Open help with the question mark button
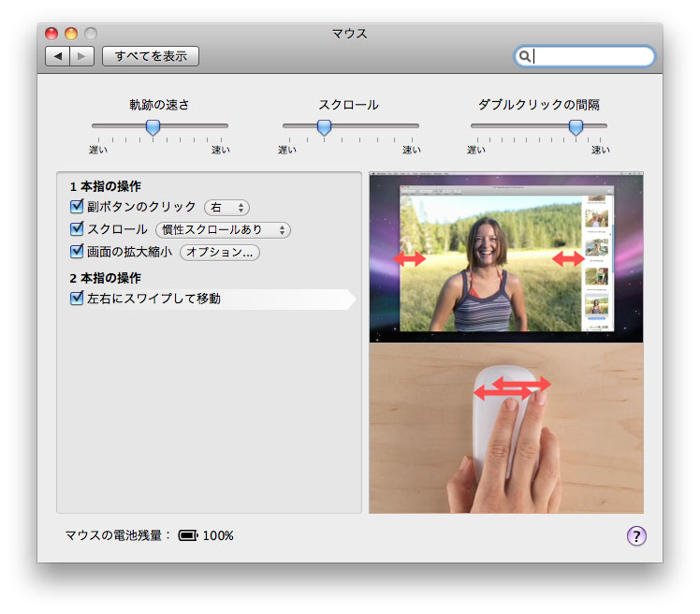700x614 pixels. tap(636, 535)
